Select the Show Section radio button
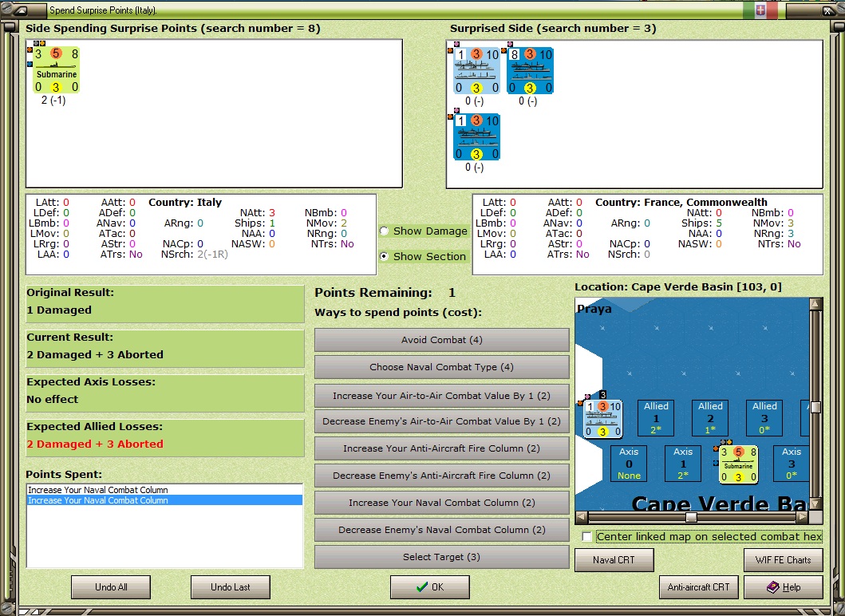This screenshot has width=845, height=616. click(385, 256)
